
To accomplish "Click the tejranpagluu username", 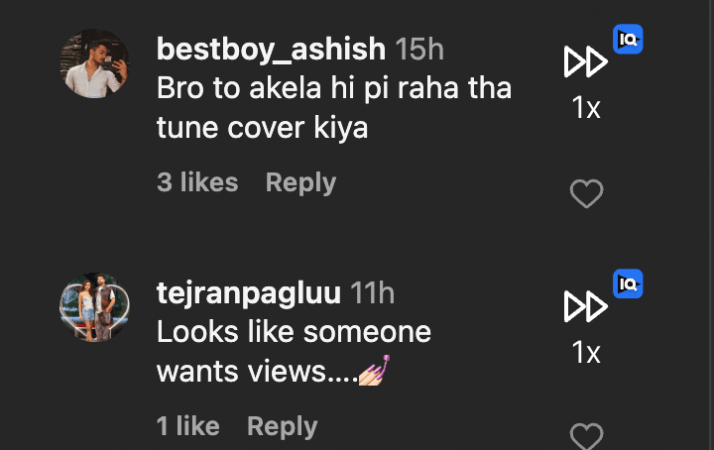I will (x=249, y=293).
